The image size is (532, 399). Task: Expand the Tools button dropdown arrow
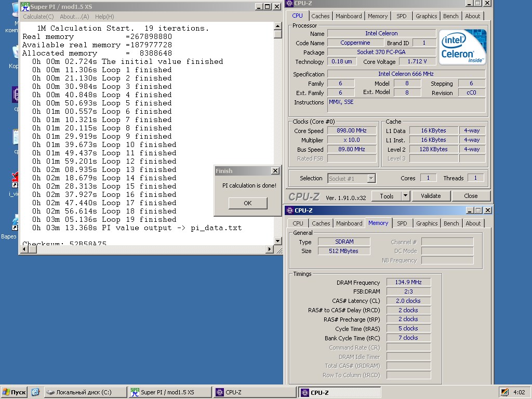point(406,196)
